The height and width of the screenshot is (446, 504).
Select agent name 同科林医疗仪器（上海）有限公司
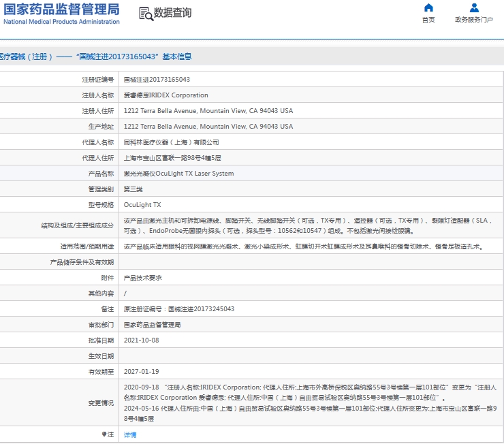[x=172, y=142]
